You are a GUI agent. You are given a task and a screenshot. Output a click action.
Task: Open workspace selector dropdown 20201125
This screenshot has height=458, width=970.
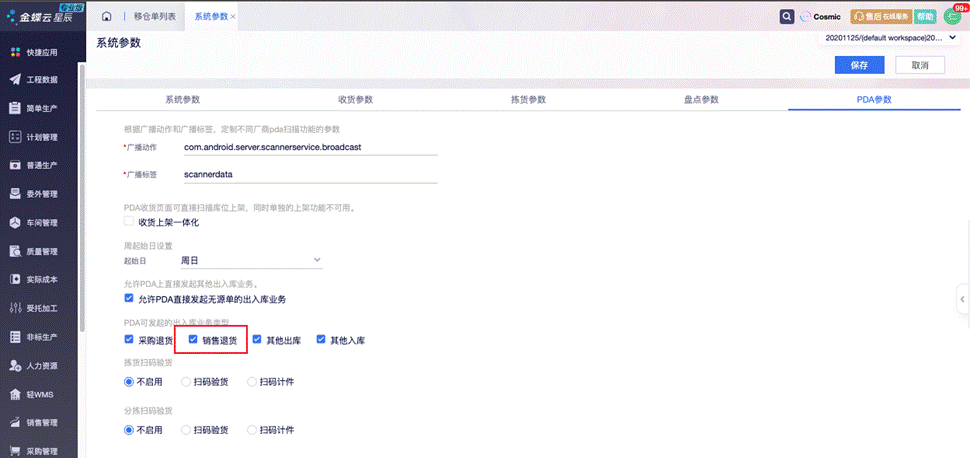click(891, 38)
